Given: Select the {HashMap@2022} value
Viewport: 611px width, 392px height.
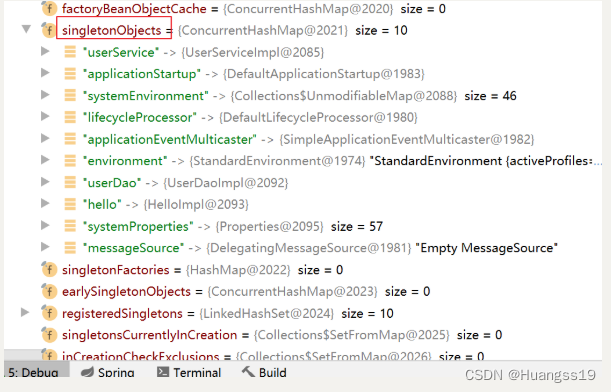Looking at the screenshot, I should coord(238,270).
